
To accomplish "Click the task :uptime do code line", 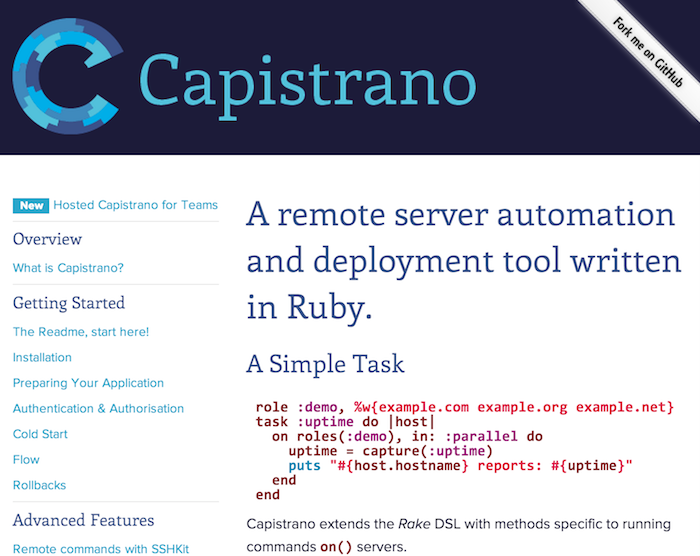I will click(x=345, y=422).
